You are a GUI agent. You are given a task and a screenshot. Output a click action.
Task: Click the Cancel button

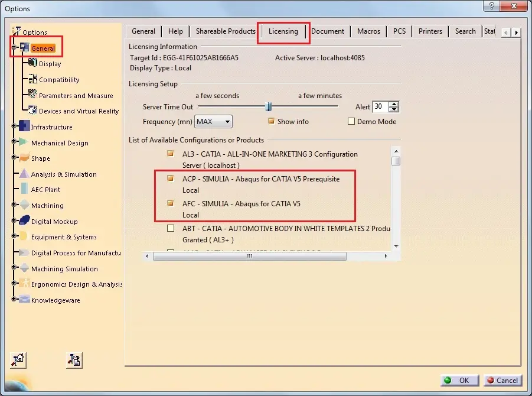tap(502, 381)
